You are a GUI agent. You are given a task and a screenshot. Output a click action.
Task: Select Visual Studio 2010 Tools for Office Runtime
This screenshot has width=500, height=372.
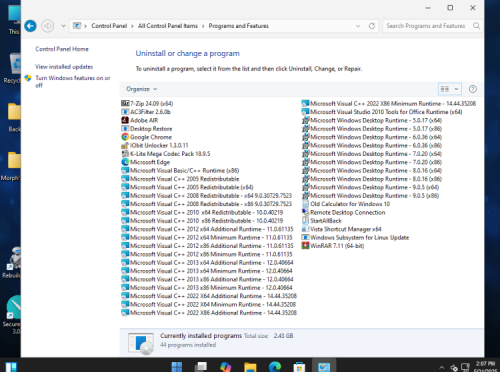[382, 112]
